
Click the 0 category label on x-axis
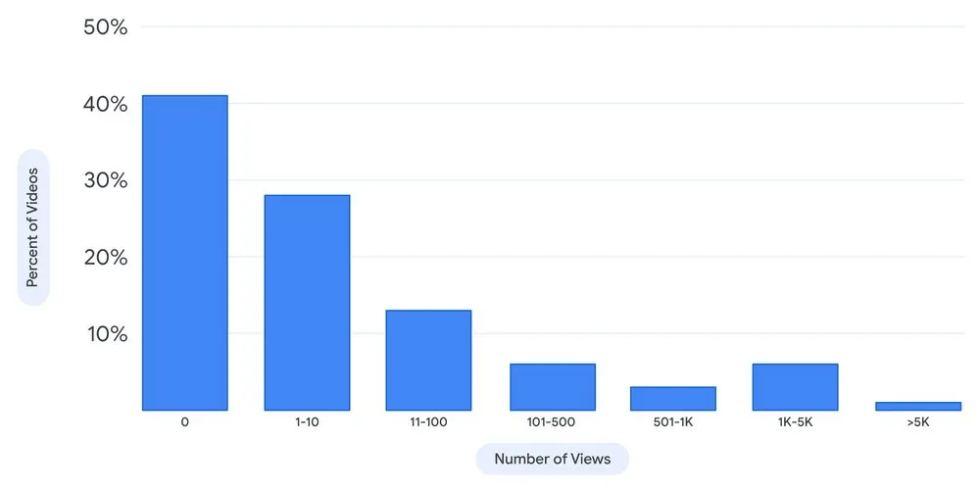coord(184,423)
